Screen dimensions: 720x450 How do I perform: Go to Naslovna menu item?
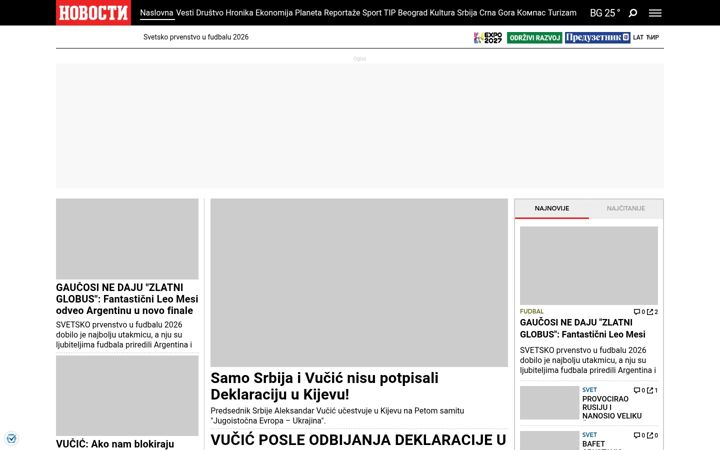157,13
